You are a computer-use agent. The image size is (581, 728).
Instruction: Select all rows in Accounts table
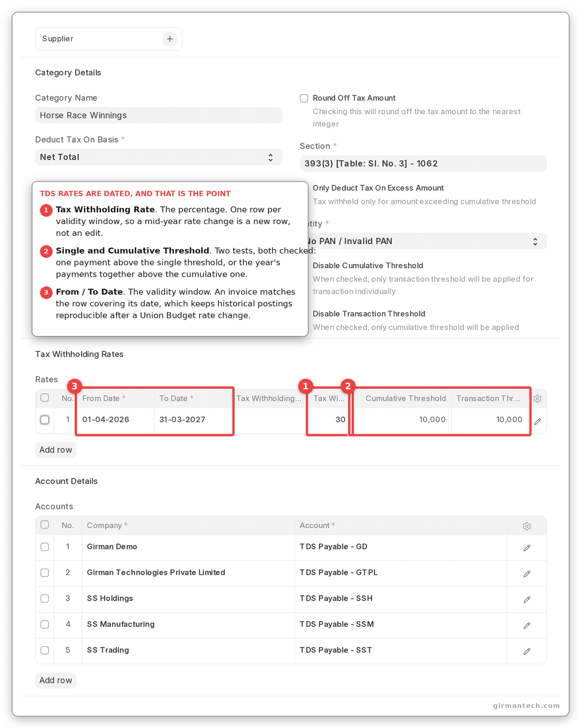[45, 525]
